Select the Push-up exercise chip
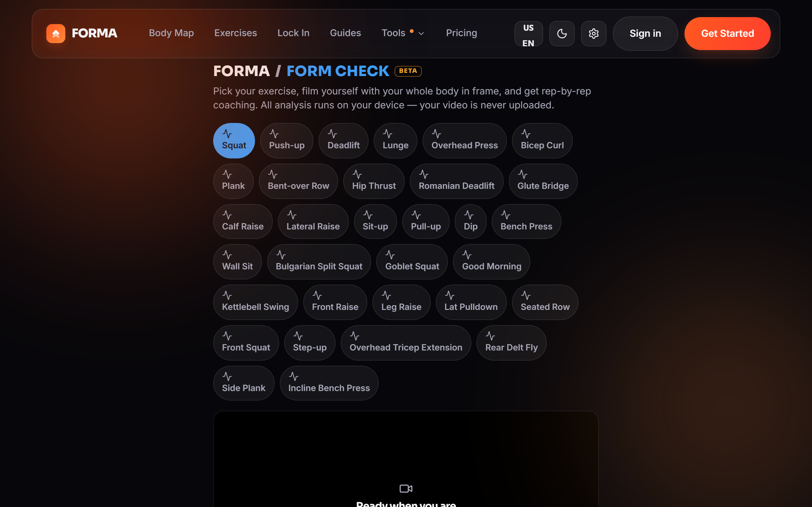 (286, 140)
